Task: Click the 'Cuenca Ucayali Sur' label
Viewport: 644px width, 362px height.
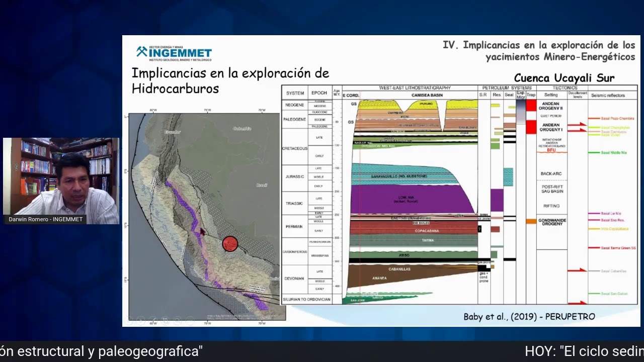Action: tap(564, 78)
